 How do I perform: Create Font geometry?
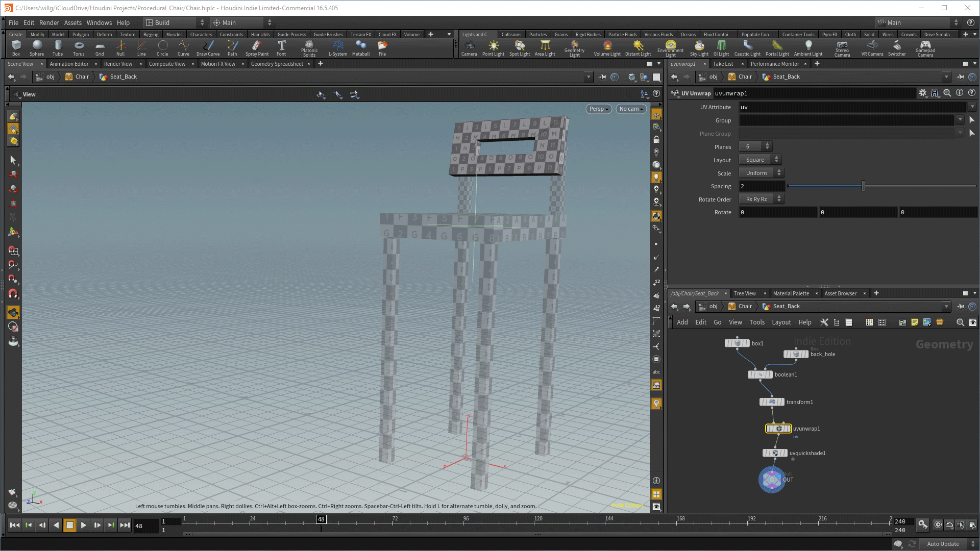click(281, 48)
